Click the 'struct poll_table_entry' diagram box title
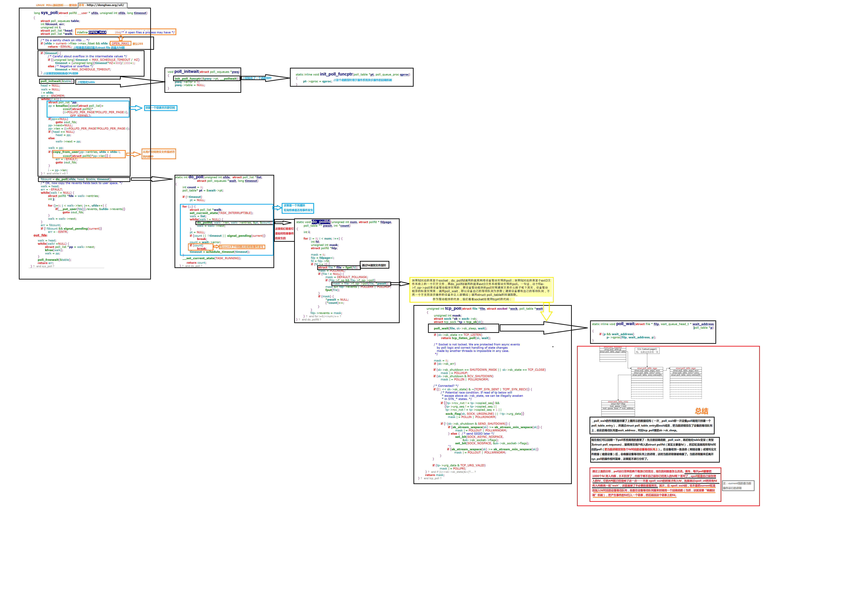This screenshot has height=616, width=844. point(618,402)
